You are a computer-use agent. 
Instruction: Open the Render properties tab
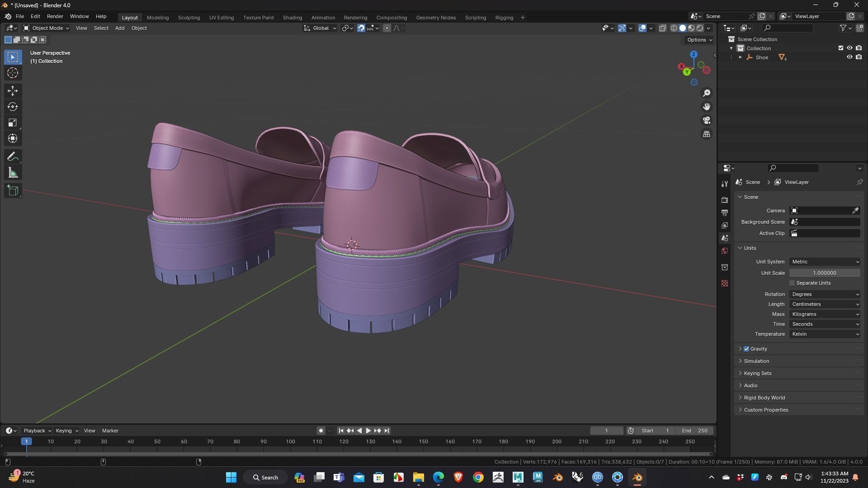point(725,200)
